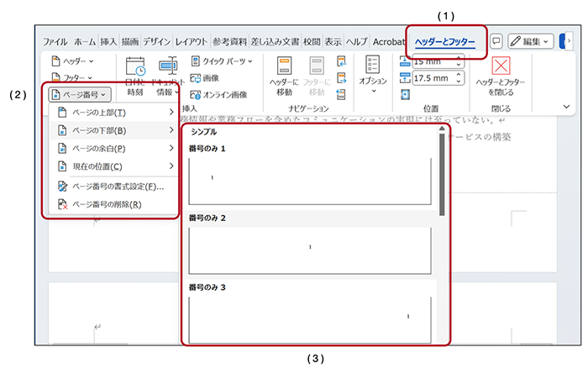The image size is (588, 374).
Task: Select the 差し込み文書 tab
Action: pyautogui.click(x=275, y=42)
